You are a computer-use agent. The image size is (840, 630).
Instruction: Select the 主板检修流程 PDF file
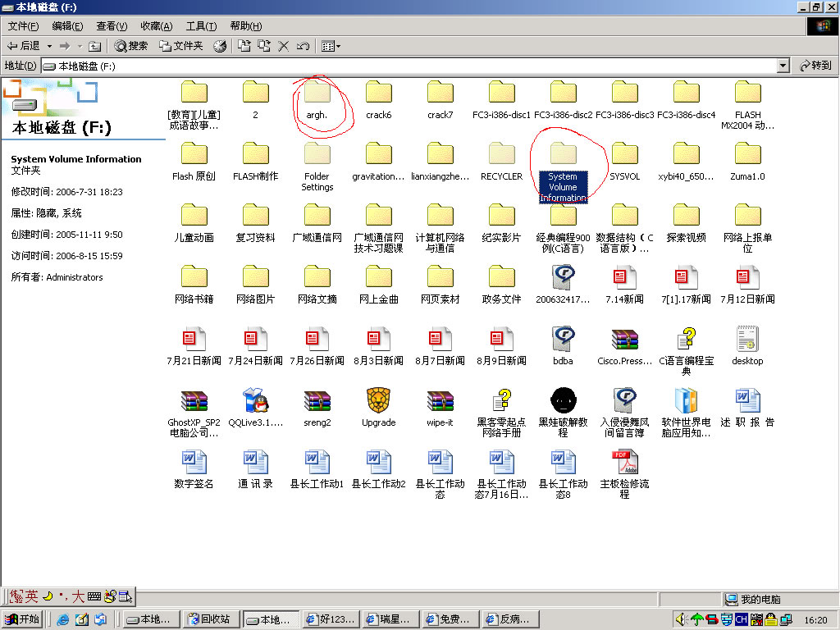[624, 463]
